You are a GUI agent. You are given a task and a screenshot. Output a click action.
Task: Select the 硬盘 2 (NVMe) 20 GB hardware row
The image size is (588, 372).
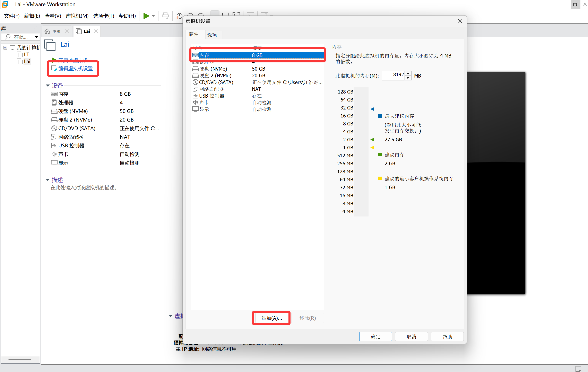point(258,76)
